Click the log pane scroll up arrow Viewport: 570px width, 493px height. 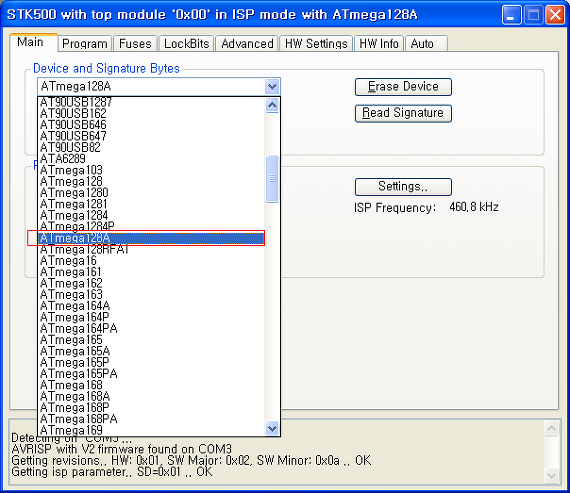[x=551, y=429]
